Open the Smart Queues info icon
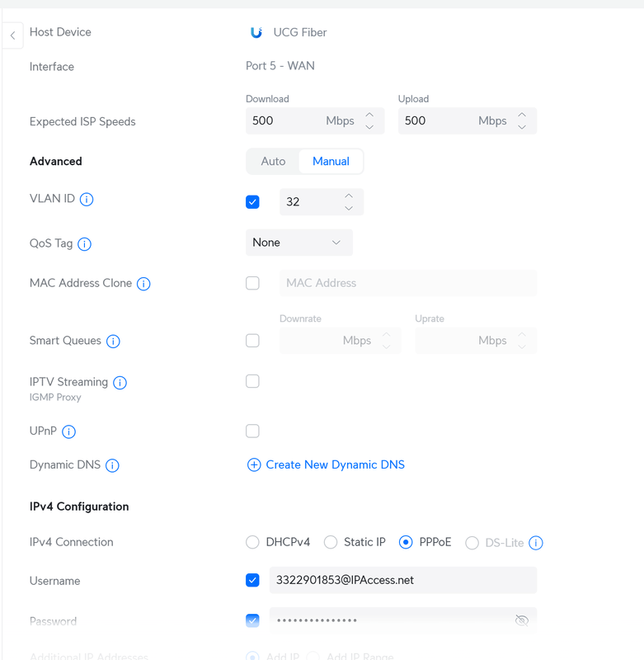Screen dimensions: 644x660 [113, 341]
